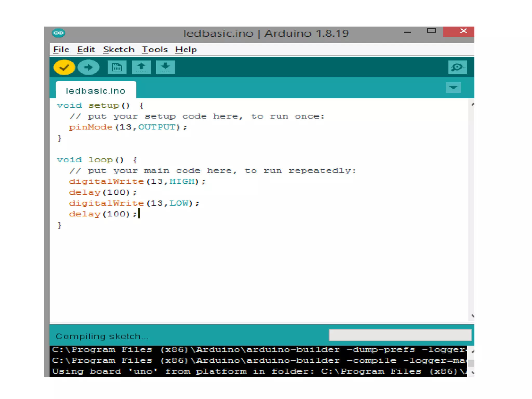Open the Edit menu

click(x=86, y=50)
